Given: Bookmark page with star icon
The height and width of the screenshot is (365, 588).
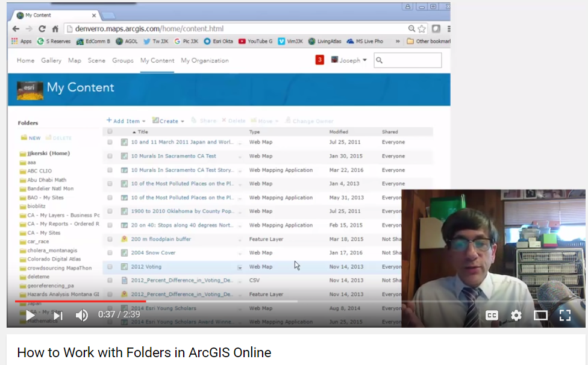Looking at the screenshot, I should (422, 29).
